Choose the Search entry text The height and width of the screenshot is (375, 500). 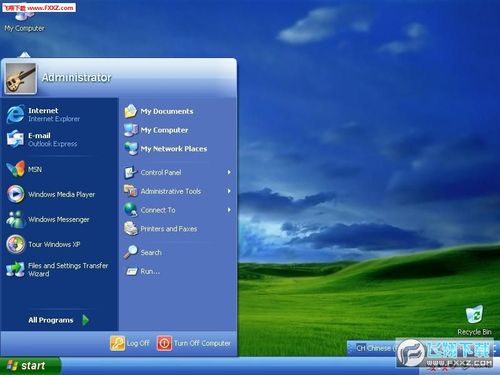pyautogui.click(x=151, y=252)
